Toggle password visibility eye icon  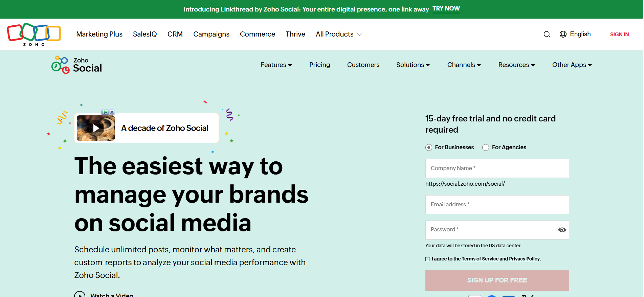point(562,230)
